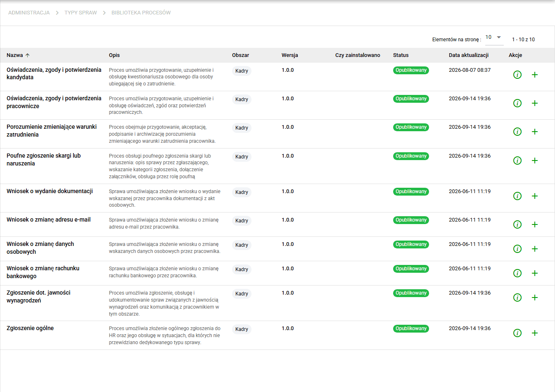This screenshot has height=392, width=555.
Task: Add Wniosek o zmianę adresu e-mail process
Action: point(535,224)
